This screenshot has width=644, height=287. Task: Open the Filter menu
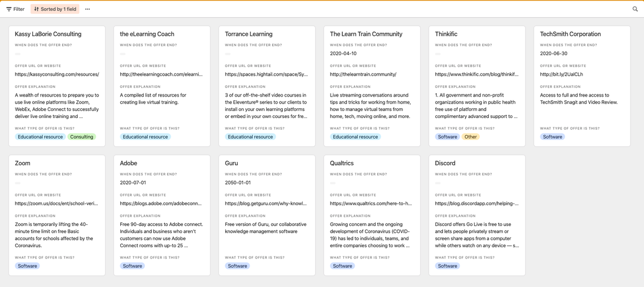click(x=15, y=9)
